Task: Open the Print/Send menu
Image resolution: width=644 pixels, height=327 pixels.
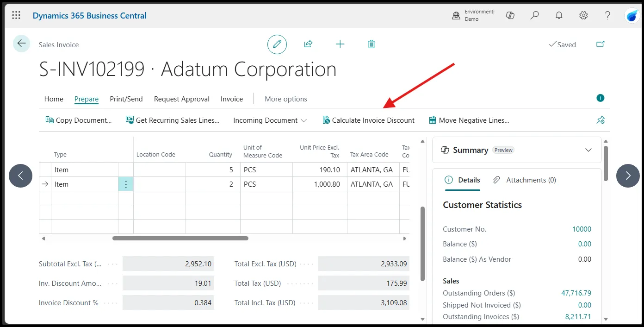Action: point(126,99)
